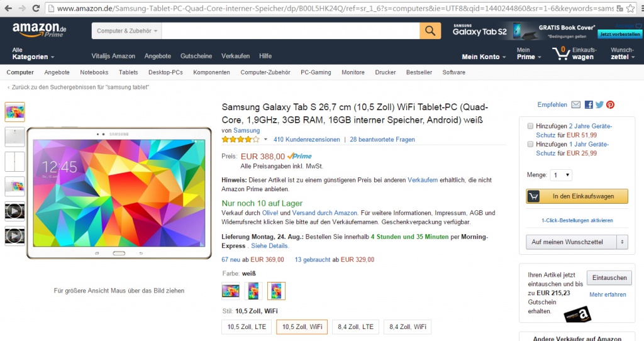Screen dimensions: 644x341
Task: Pin product on Pinterest
Action: pyautogui.click(x=610, y=104)
